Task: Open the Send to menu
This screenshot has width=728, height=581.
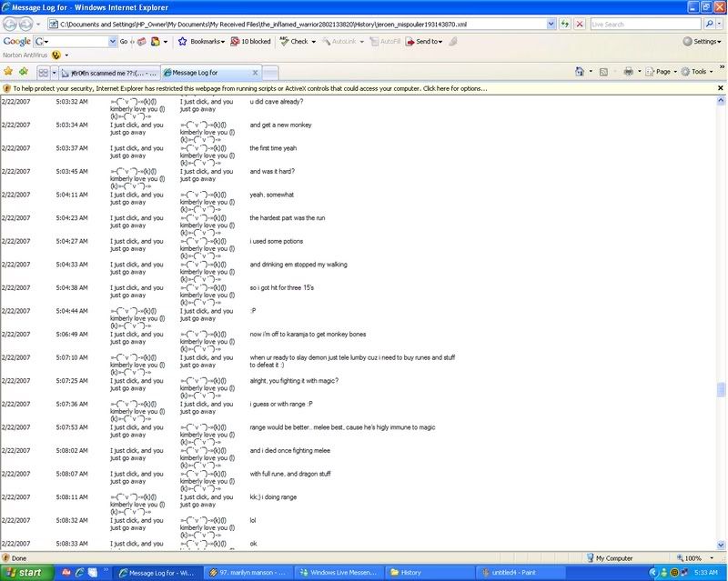Action: (x=424, y=41)
